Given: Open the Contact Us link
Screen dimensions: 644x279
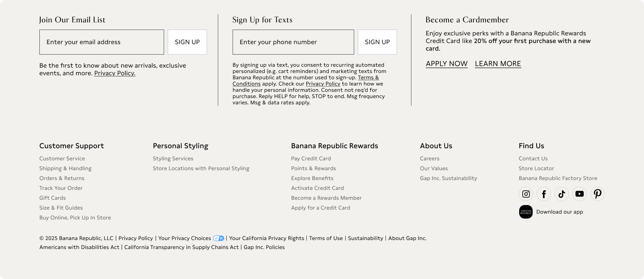Looking at the screenshot, I should pos(533,159).
